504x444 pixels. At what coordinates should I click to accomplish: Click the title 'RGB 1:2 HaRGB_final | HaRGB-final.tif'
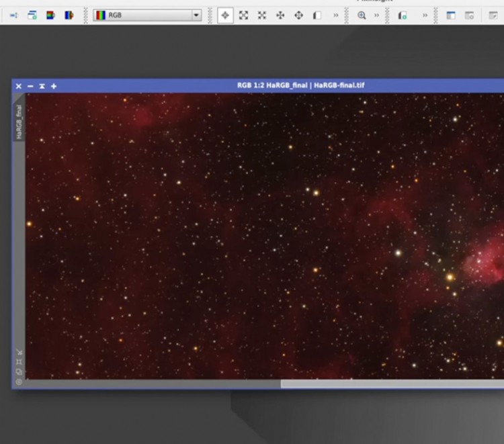(300, 85)
